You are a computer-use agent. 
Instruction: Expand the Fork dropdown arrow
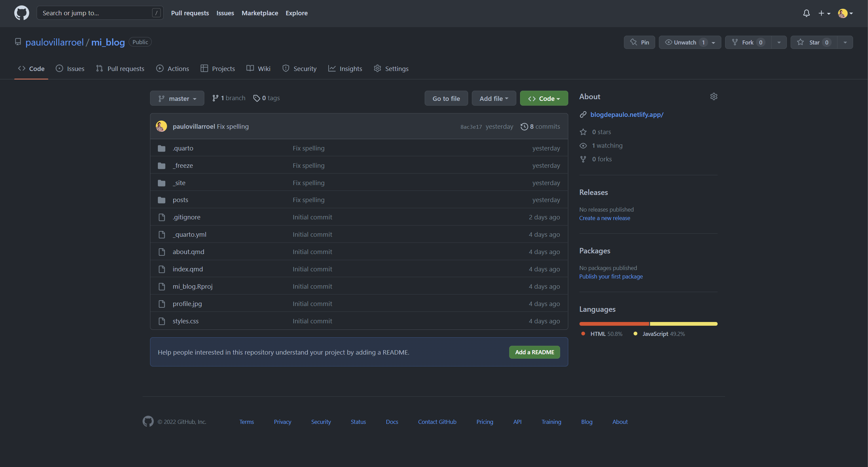click(779, 42)
